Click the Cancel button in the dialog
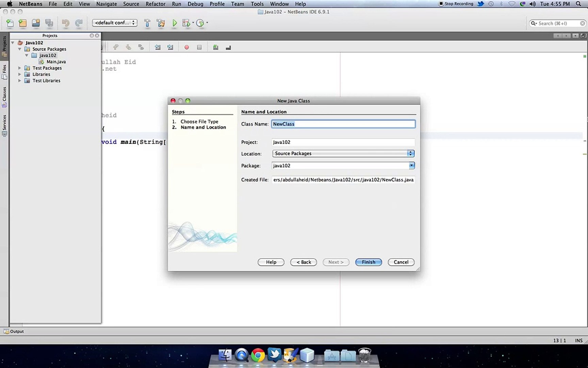Viewport: 588px width, 368px height. pyautogui.click(x=401, y=262)
